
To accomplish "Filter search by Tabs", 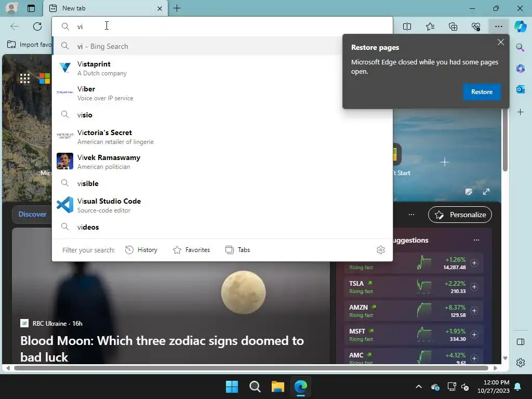I will click(238, 250).
